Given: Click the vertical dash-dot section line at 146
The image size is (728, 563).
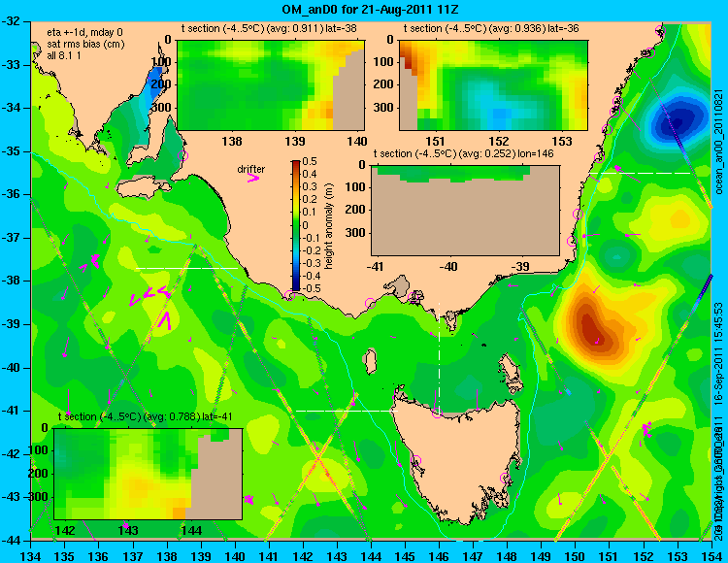Looking at the screenshot, I should point(439,357).
